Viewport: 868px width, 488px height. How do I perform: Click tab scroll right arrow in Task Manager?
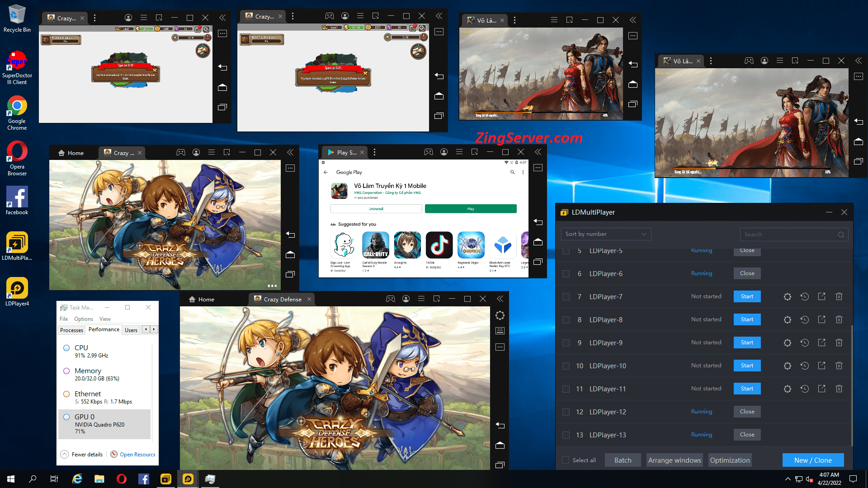154,329
